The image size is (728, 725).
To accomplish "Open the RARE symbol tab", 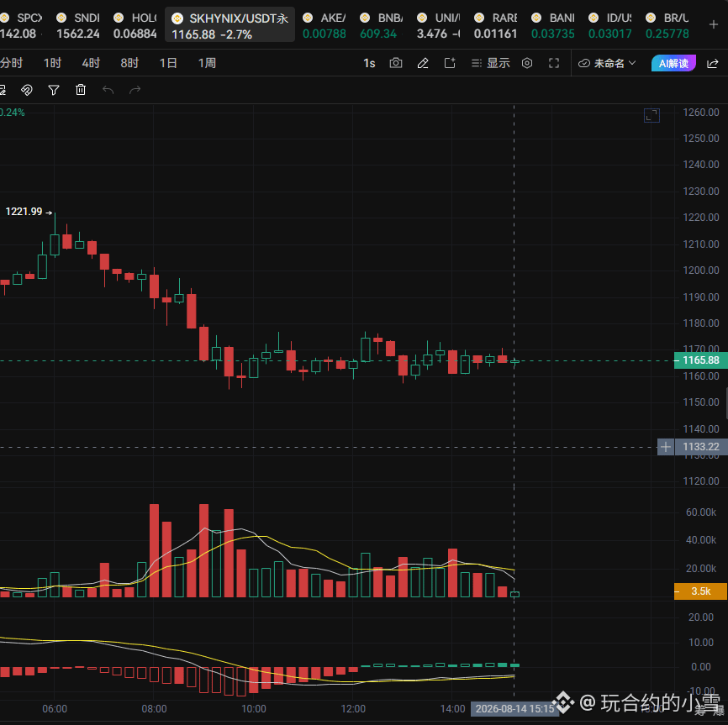I will 495,25.
